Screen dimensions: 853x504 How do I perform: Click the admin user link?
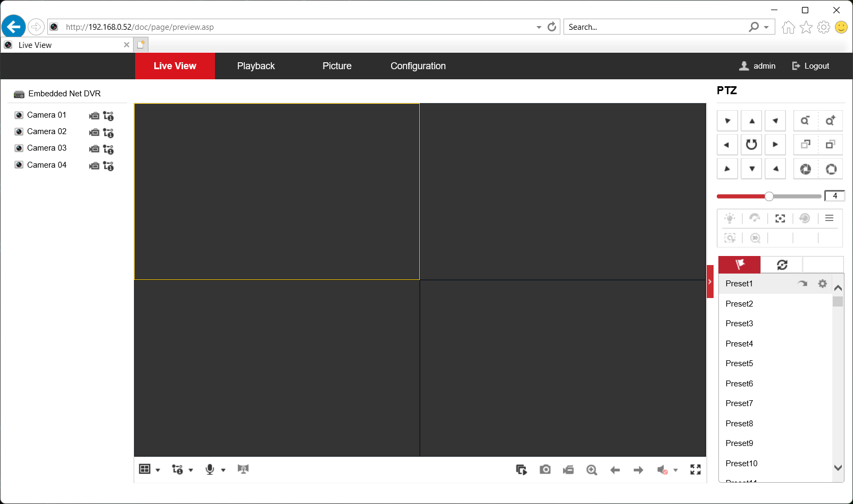point(757,66)
